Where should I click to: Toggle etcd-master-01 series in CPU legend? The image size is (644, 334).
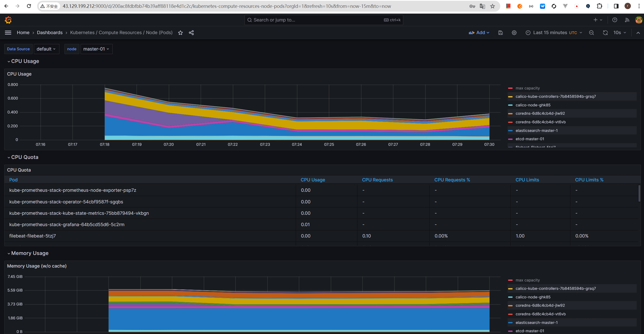coord(530,139)
